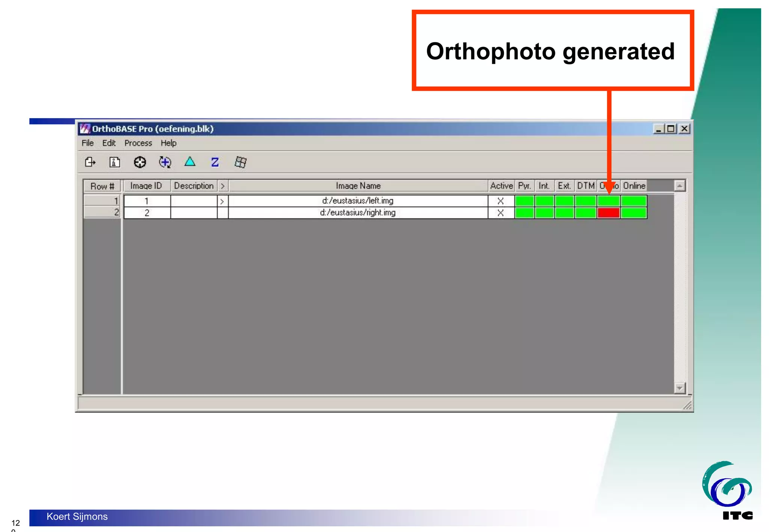
Task: Open the frame editor info icon
Action: point(115,162)
